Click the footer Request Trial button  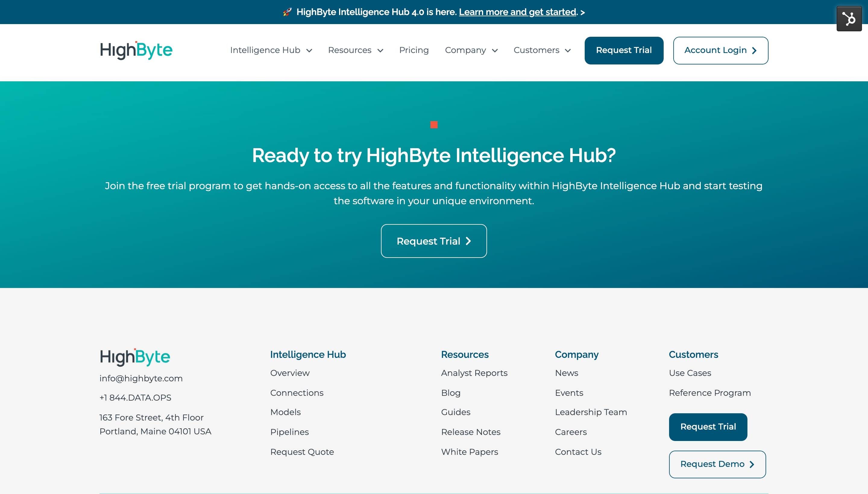click(x=708, y=427)
